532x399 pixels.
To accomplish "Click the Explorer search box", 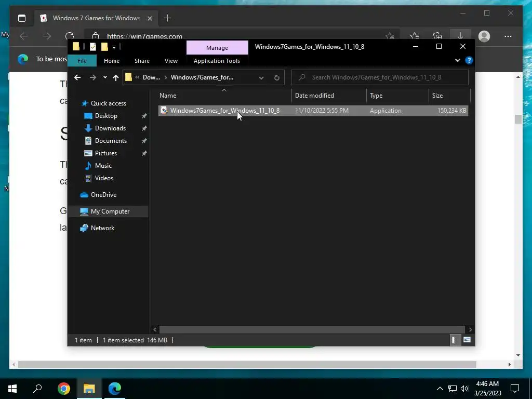I will (380, 77).
